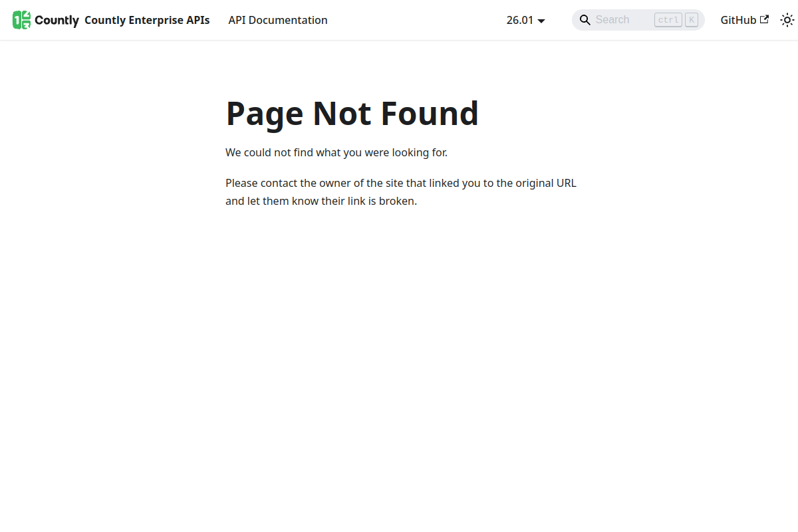Click the magnifying glass search icon
This screenshot has height=532, width=798.
tap(585, 20)
